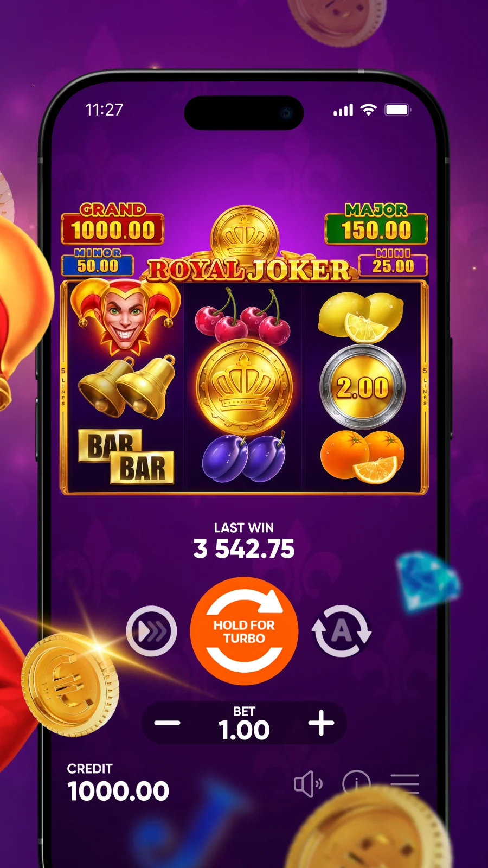488x868 pixels.
Task: Click the Major 150.00 jackpot badge
Action: click(376, 224)
